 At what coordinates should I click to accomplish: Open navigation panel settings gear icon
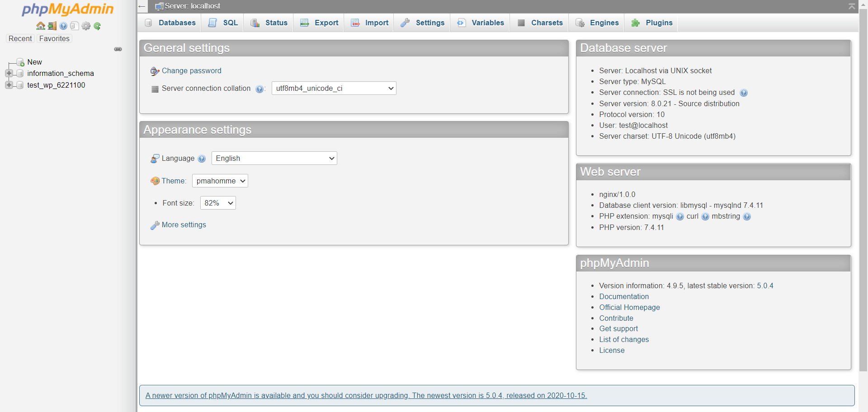86,26
